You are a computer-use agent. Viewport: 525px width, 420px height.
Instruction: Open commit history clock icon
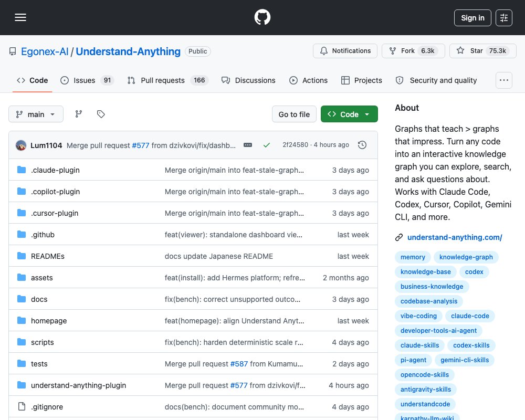point(362,145)
